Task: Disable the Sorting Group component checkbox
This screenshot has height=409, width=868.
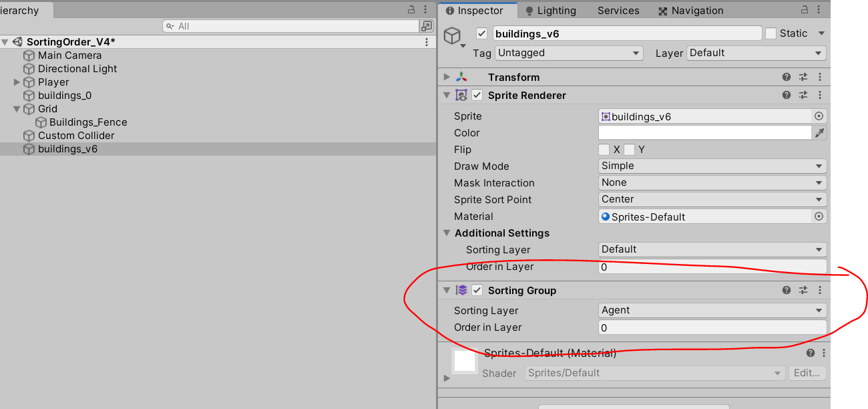Action: [477, 291]
